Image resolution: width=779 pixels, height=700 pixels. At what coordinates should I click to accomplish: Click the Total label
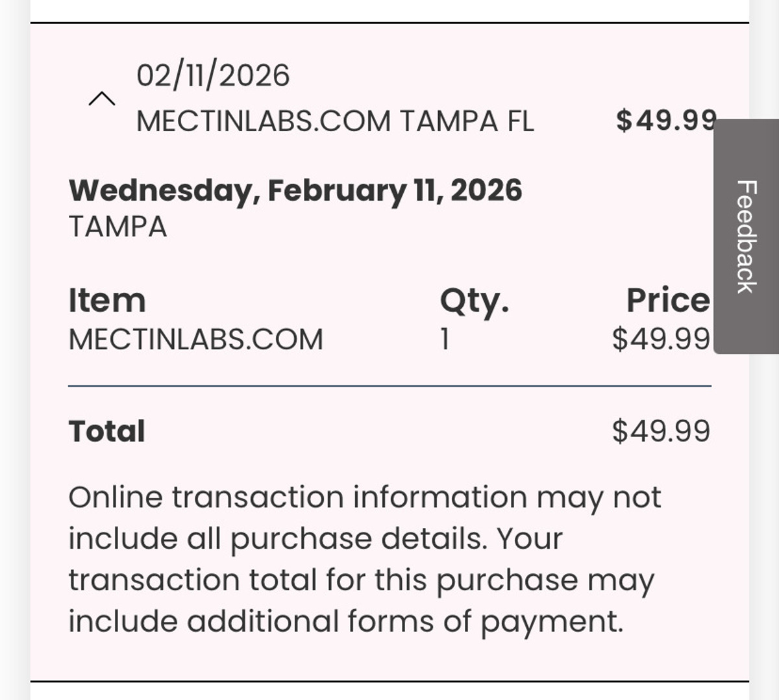[107, 431]
